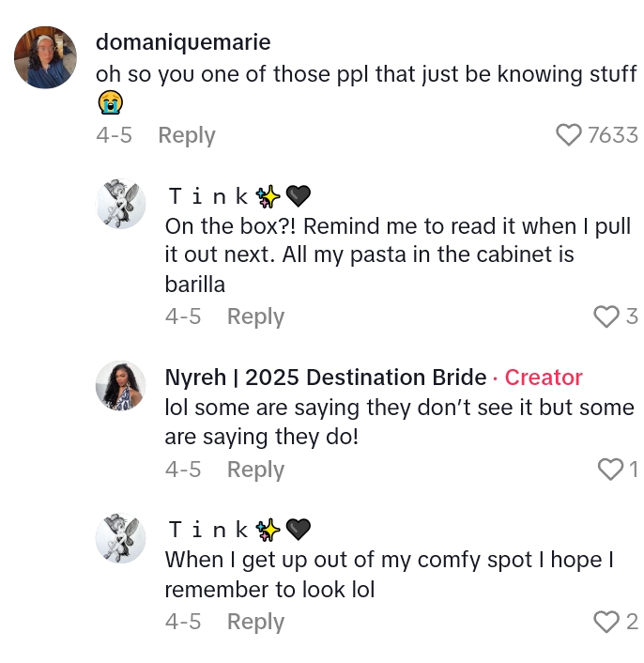The height and width of the screenshot is (663, 644).
Task: Tap the 7633 like count
Action: point(612,135)
